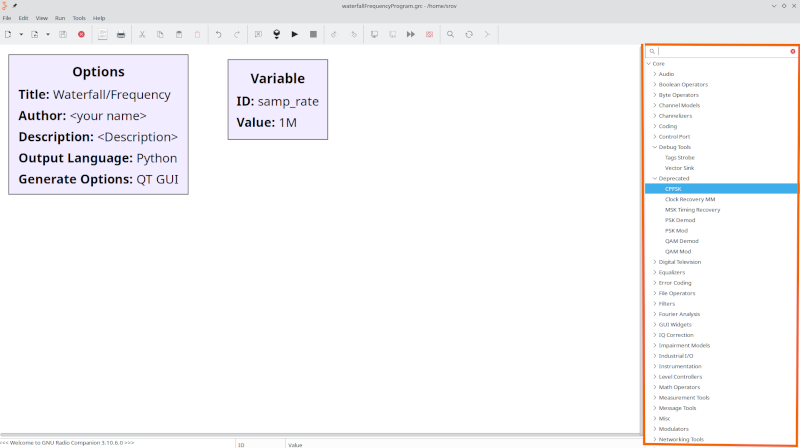Screen dimensions: 800x448
Task: Select the QAM Demod block
Action: [x=681, y=241]
